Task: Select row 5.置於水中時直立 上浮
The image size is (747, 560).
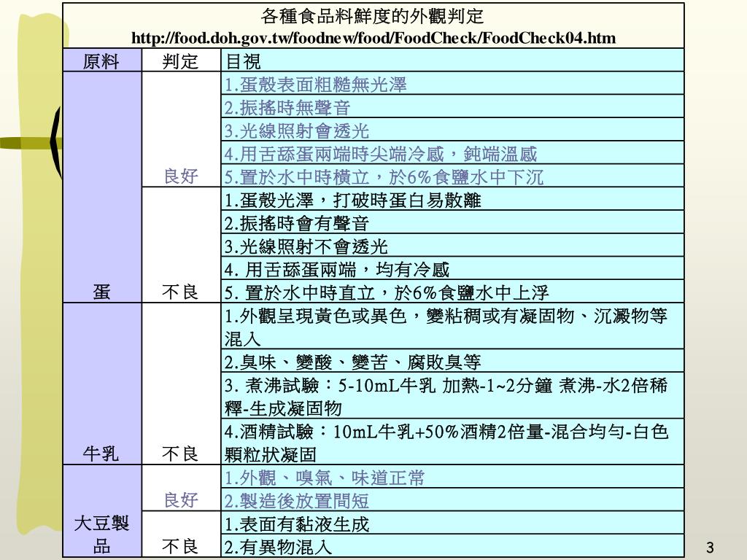Action: tap(452, 292)
